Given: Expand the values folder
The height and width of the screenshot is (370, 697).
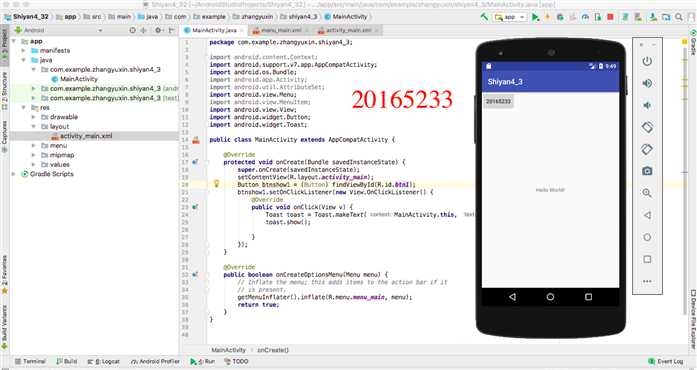Looking at the screenshot, I should click(x=34, y=164).
